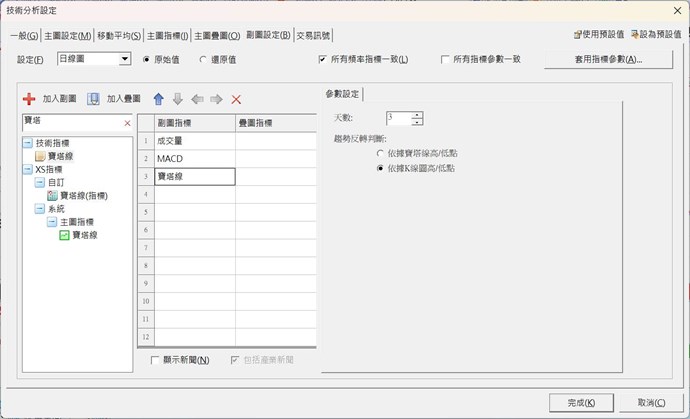Select 依據寶塔線高/低點 radio option

(381, 154)
